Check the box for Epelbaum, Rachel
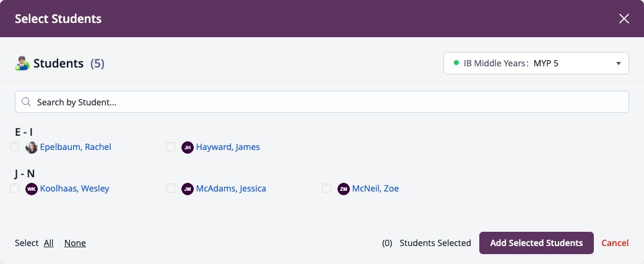 point(15,147)
